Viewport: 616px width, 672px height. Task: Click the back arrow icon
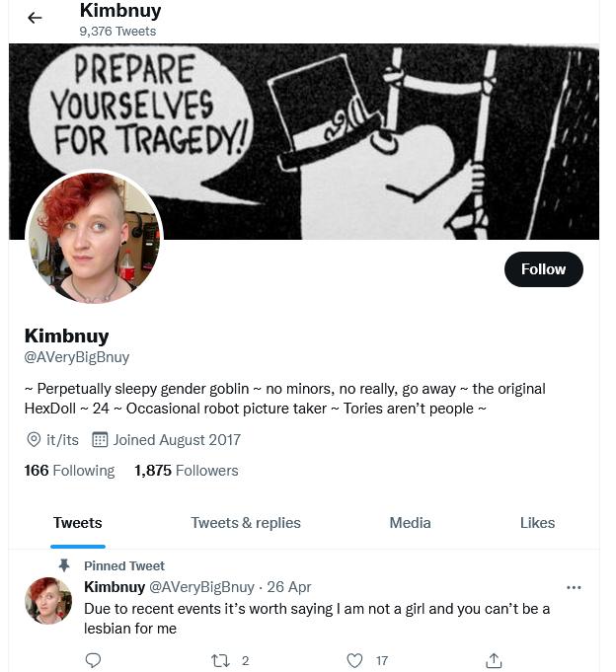tap(35, 18)
